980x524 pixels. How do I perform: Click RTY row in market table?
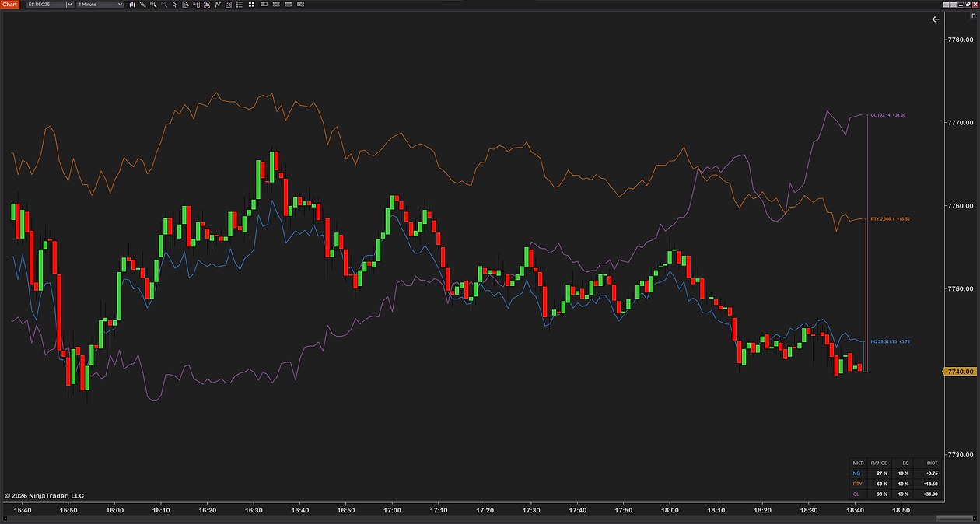pyautogui.click(x=894, y=484)
